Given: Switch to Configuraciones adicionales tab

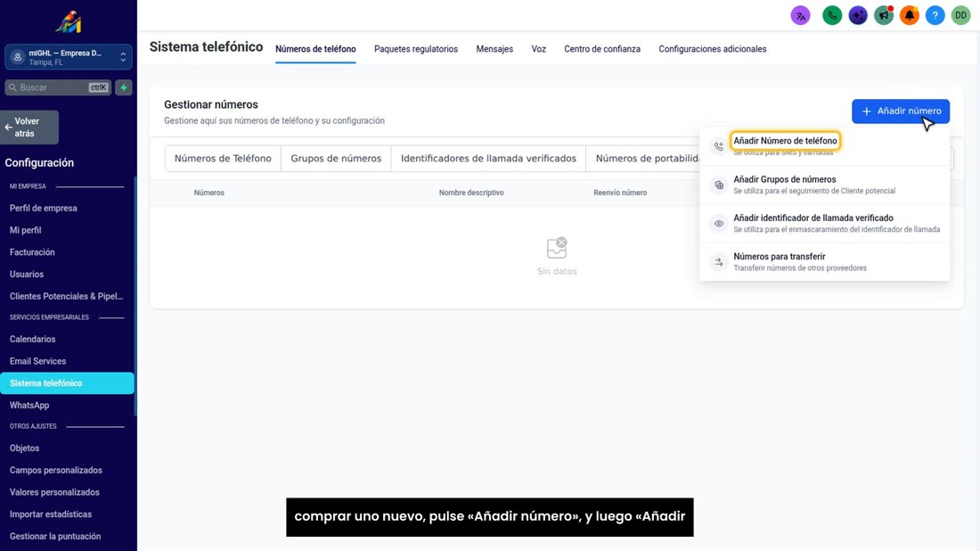Looking at the screenshot, I should coord(713,49).
